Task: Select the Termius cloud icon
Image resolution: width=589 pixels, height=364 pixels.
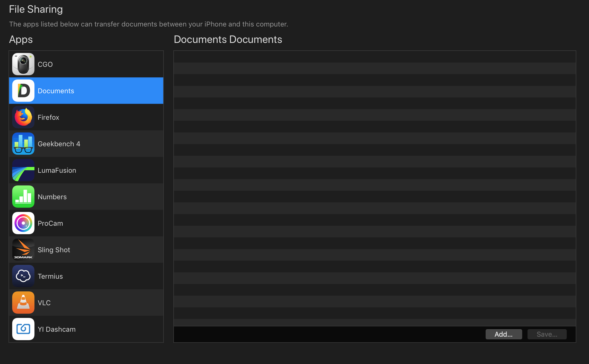Action: (x=23, y=276)
